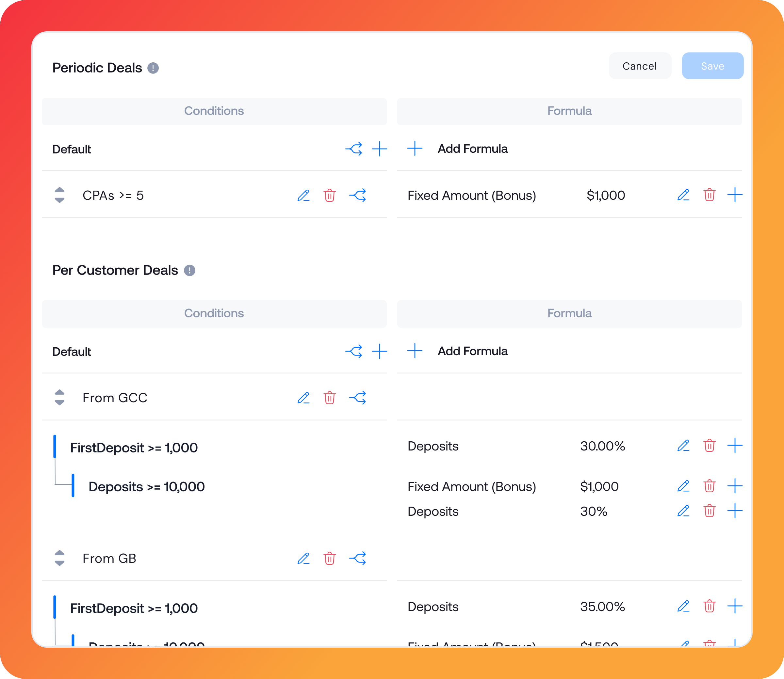Image resolution: width=784 pixels, height=679 pixels.
Task: Add formula after Deposits 35.00% row
Action: (x=735, y=606)
